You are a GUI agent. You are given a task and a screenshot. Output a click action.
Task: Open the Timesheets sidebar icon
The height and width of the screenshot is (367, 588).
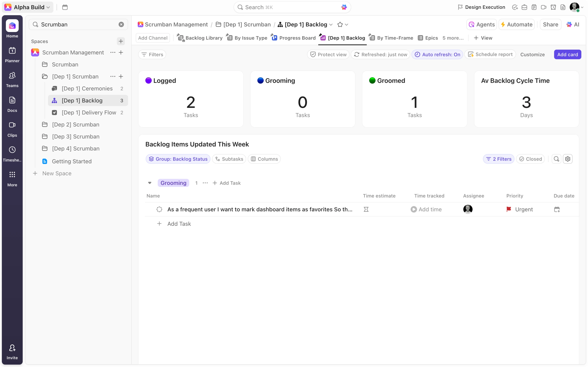[x=12, y=154]
